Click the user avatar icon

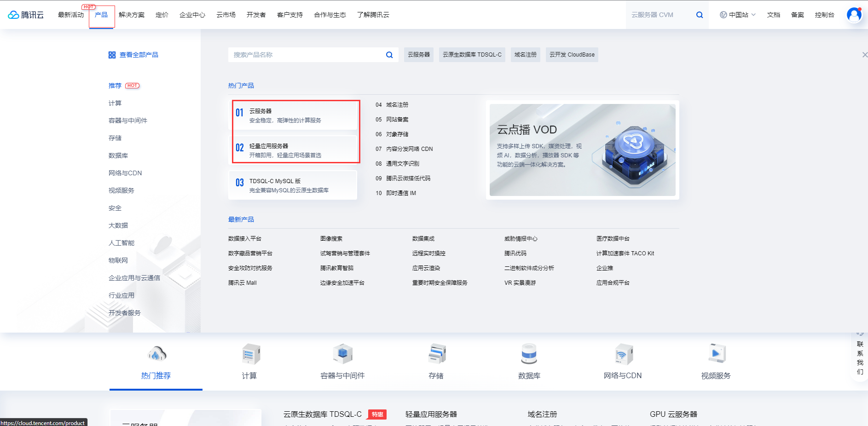coord(854,15)
